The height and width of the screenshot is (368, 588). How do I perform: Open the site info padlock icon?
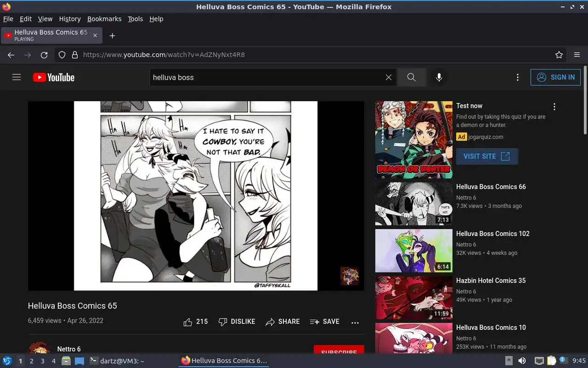tap(75, 55)
